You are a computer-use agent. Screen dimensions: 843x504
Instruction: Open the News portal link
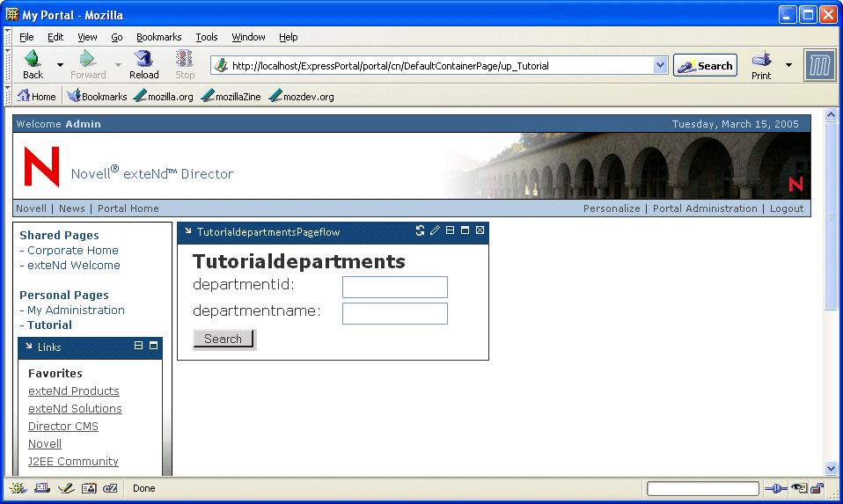point(72,208)
